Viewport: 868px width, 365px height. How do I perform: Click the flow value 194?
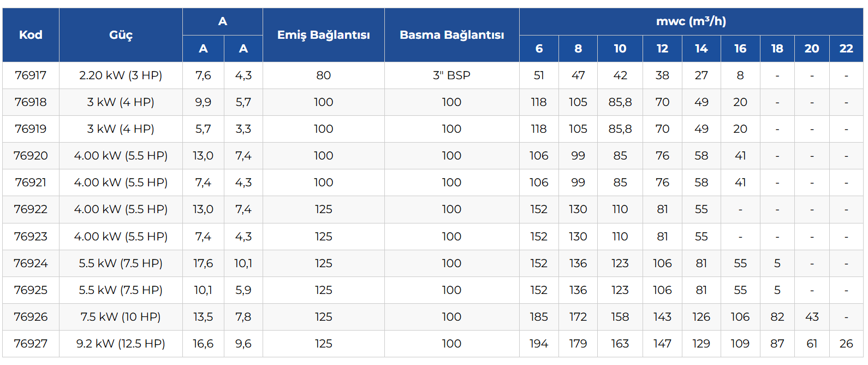pyautogui.click(x=539, y=344)
